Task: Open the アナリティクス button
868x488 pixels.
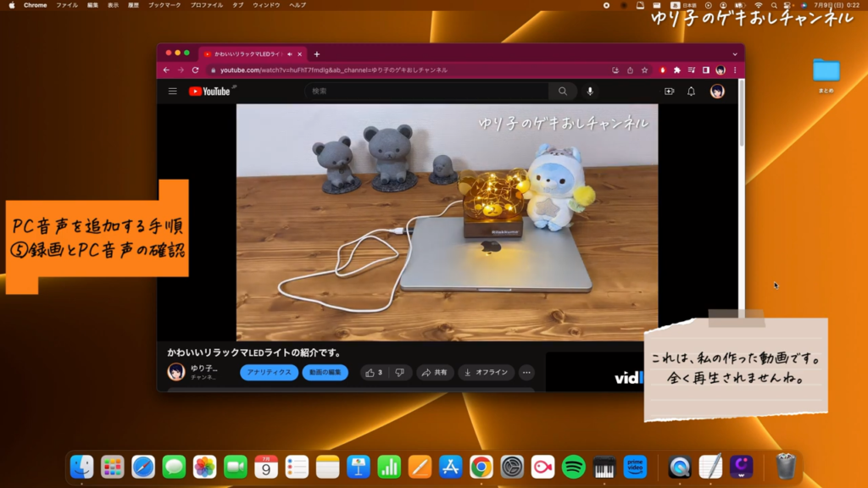Action: (x=269, y=373)
